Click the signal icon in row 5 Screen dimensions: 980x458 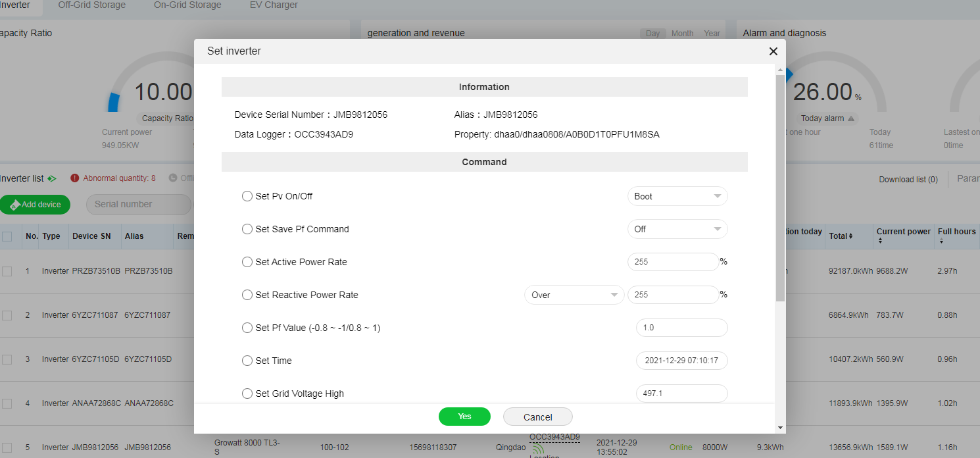click(537, 450)
